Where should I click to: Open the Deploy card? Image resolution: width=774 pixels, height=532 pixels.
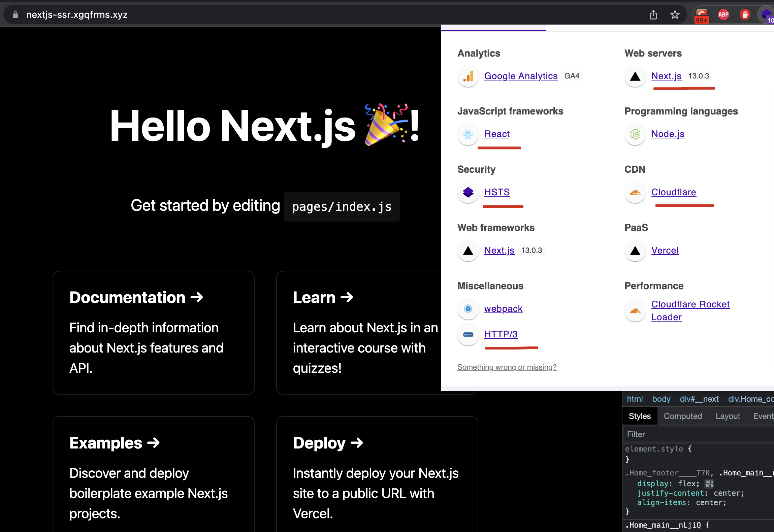click(377, 474)
